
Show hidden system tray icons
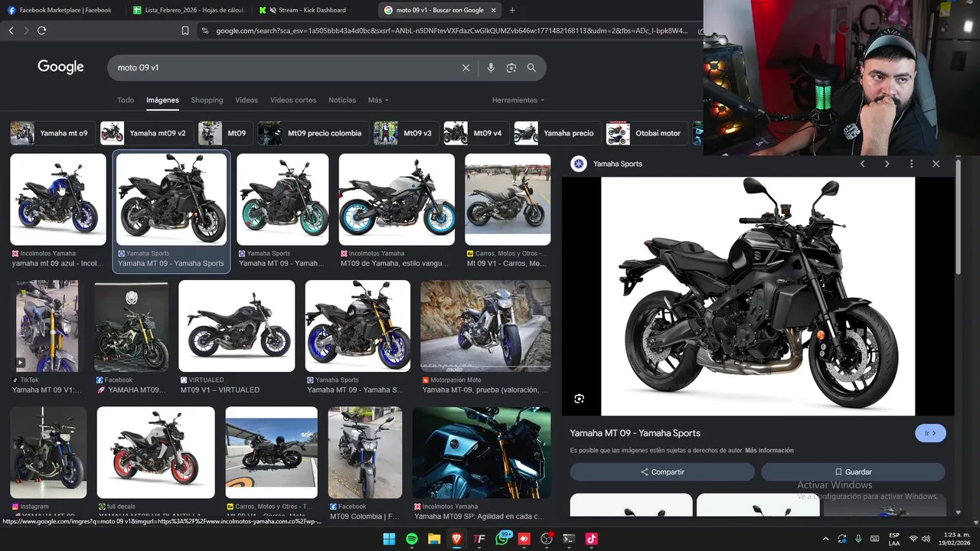(x=825, y=539)
